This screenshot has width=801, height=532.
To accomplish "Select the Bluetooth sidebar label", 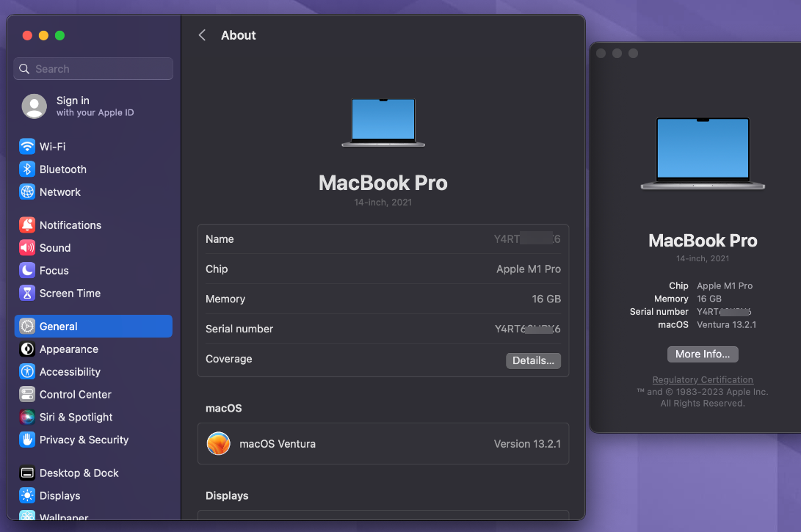I will point(63,169).
